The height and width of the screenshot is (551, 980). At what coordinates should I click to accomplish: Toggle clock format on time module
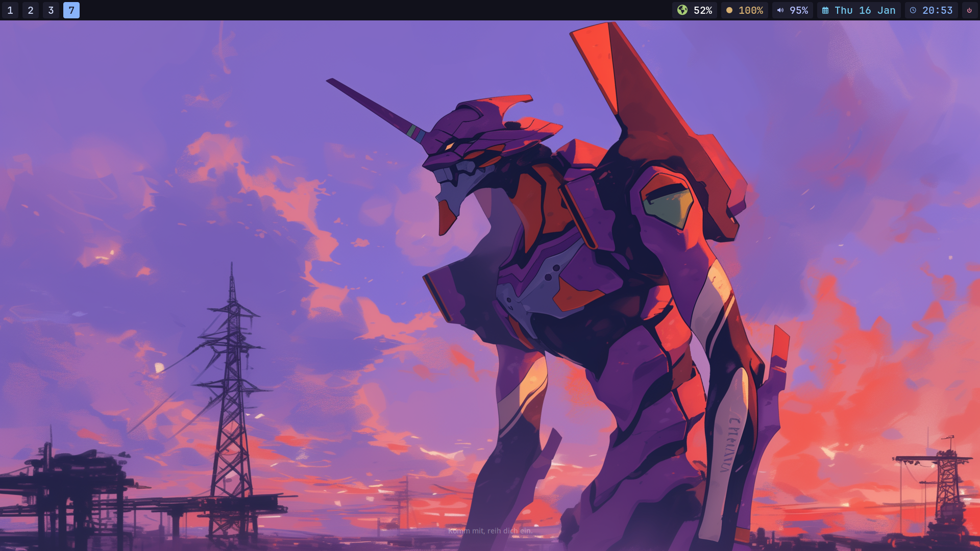coord(931,10)
